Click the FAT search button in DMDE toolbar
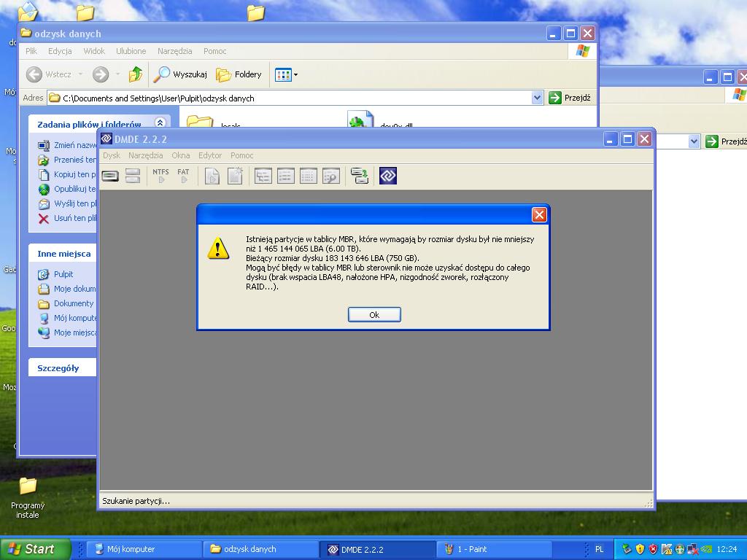 (183, 176)
